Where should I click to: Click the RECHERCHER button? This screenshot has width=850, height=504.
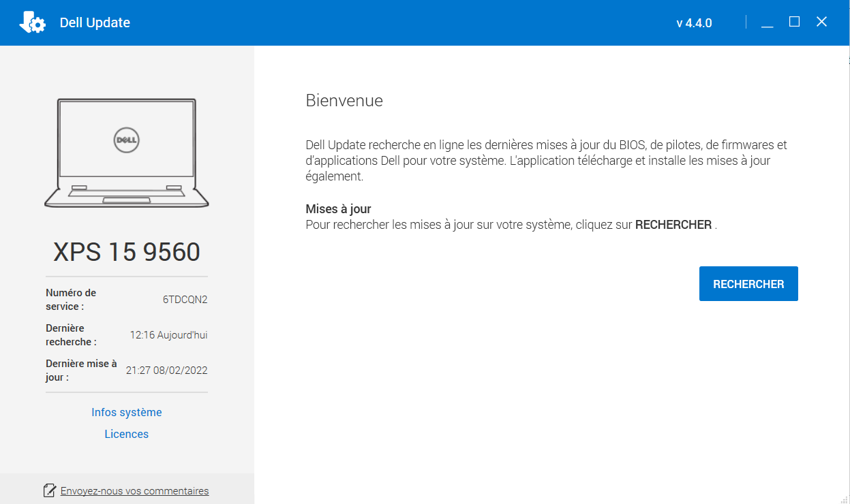(x=748, y=283)
